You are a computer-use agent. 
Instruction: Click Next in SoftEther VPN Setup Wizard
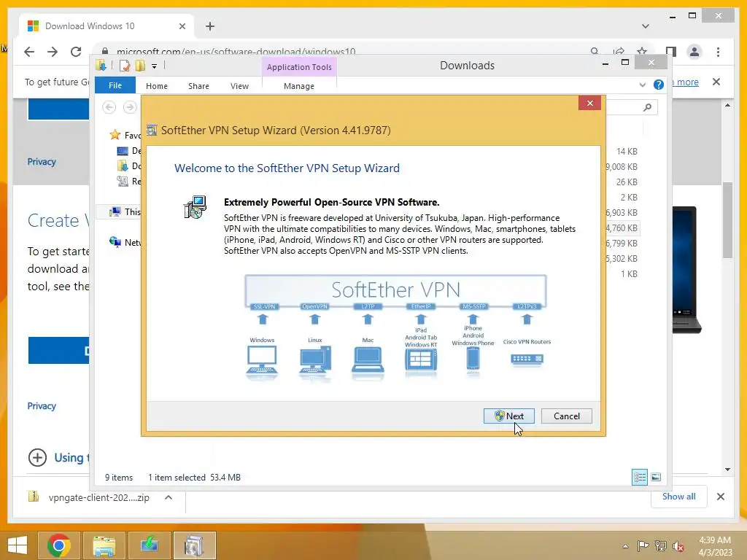tap(508, 416)
